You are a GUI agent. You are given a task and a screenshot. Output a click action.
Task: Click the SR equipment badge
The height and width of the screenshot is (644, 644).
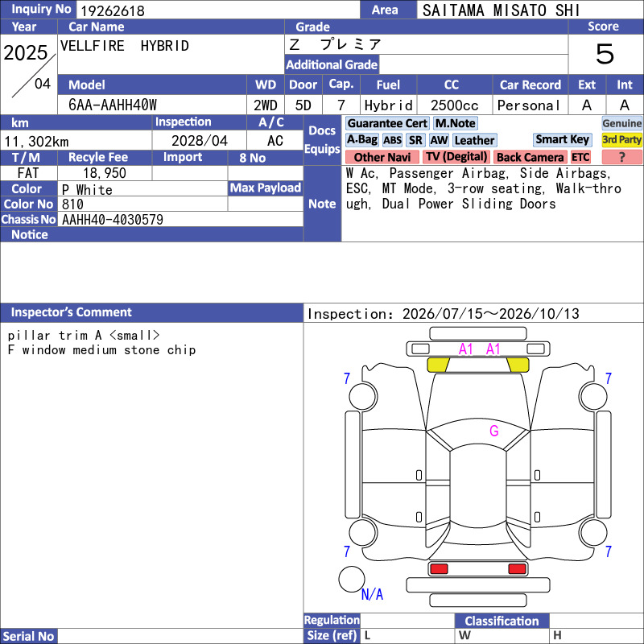pyautogui.click(x=415, y=140)
